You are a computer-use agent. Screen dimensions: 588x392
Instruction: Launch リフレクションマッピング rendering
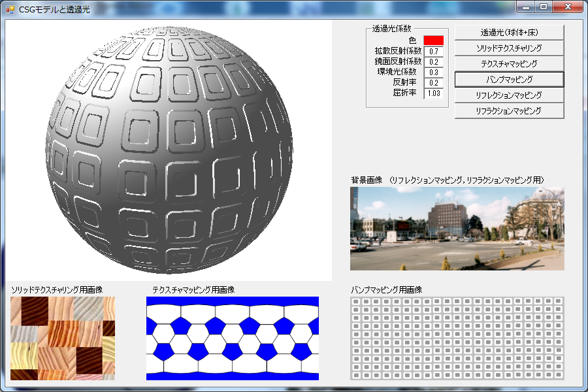pos(509,95)
